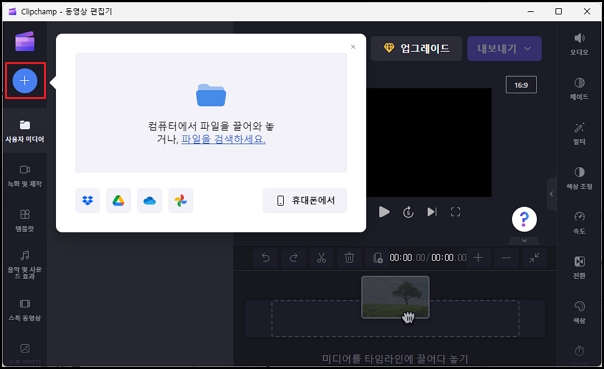The width and height of the screenshot is (604, 369).
Task: Zoom out the timeline with minus
Action: [506, 258]
